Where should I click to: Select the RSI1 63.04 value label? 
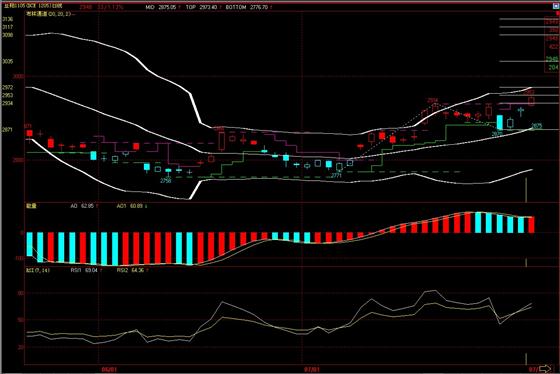tap(85, 270)
